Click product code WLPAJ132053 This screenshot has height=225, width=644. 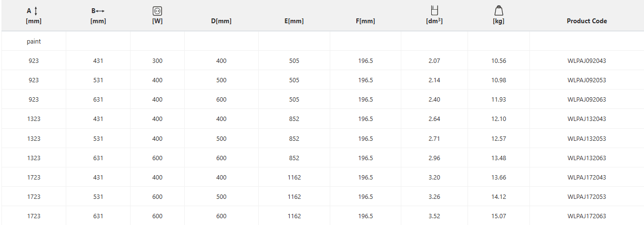tap(586, 139)
